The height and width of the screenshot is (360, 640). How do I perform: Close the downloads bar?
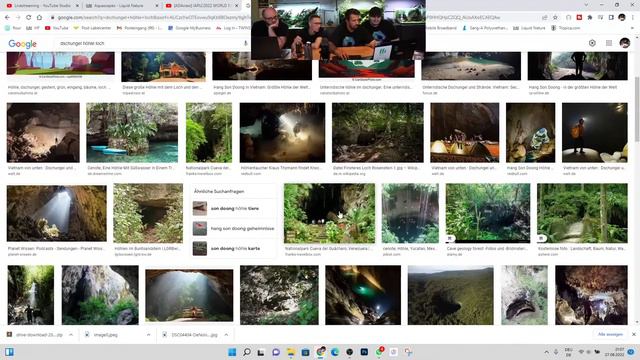pyautogui.click(x=633, y=334)
